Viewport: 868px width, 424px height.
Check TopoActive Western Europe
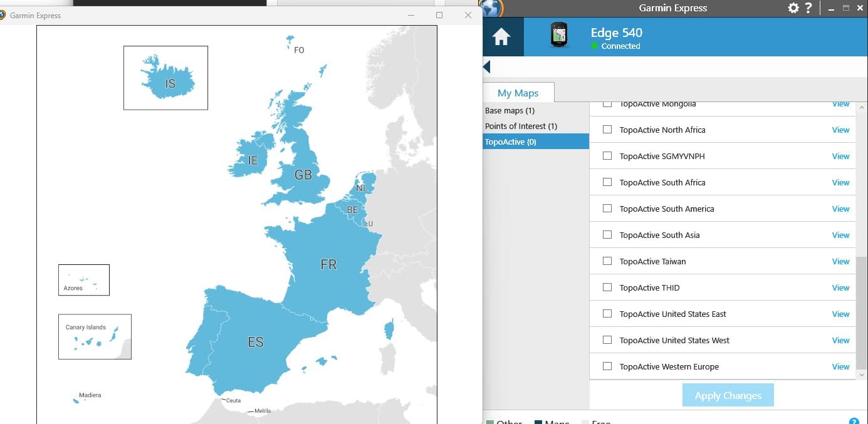(x=607, y=366)
